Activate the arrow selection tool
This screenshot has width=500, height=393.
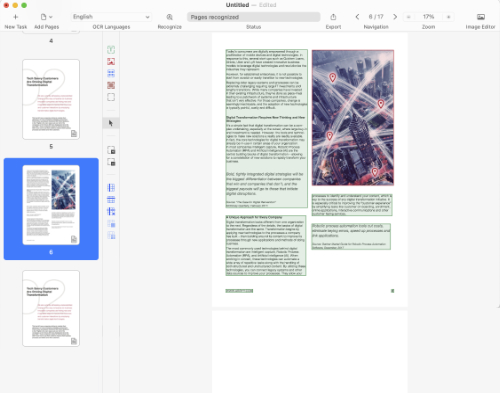tap(111, 123)
